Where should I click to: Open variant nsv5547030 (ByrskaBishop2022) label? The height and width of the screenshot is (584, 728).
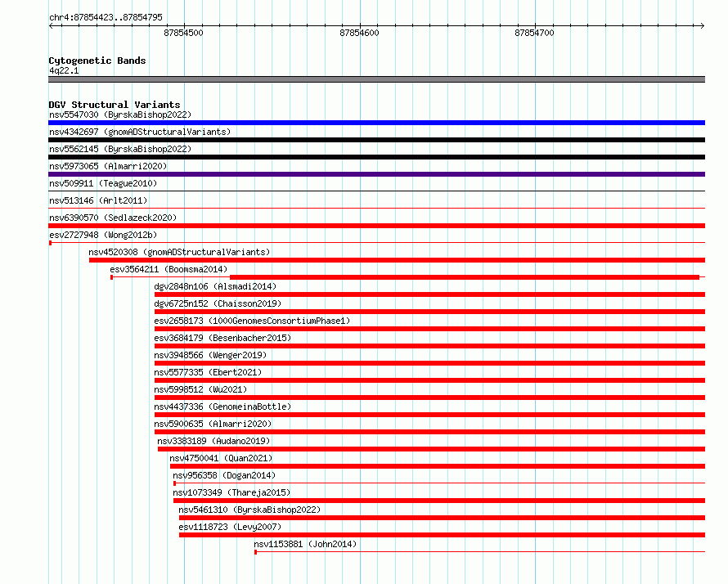click(120, 115)
